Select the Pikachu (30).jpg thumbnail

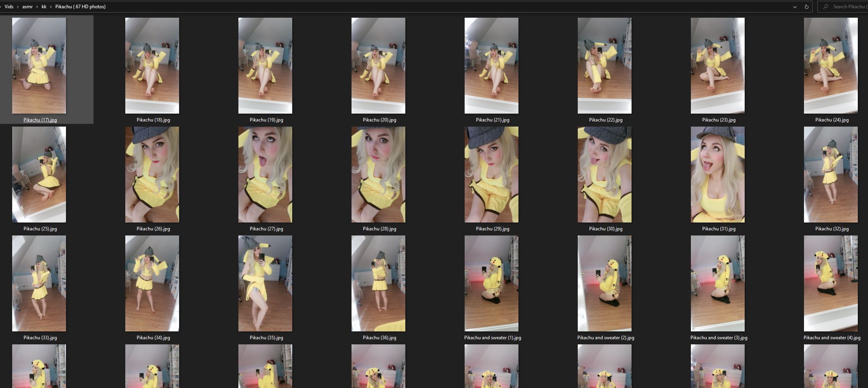(604, 175)
